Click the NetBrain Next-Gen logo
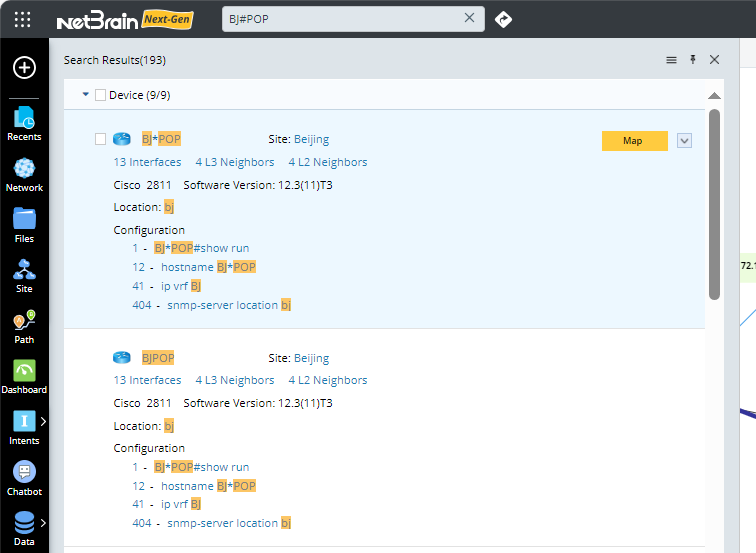Image resolution: width=756 pixels, height=553 pixels. tap(125, 20)
